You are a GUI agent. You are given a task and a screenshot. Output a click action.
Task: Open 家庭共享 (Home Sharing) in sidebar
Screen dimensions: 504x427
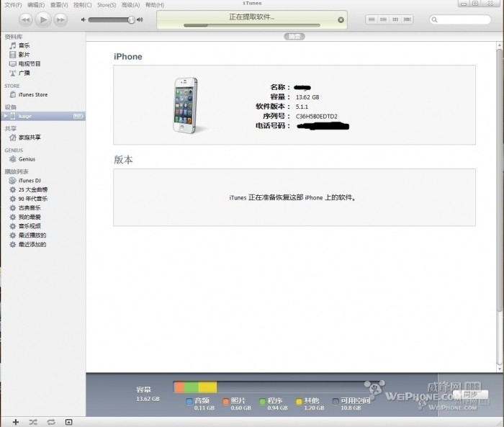tap(30, 138)
